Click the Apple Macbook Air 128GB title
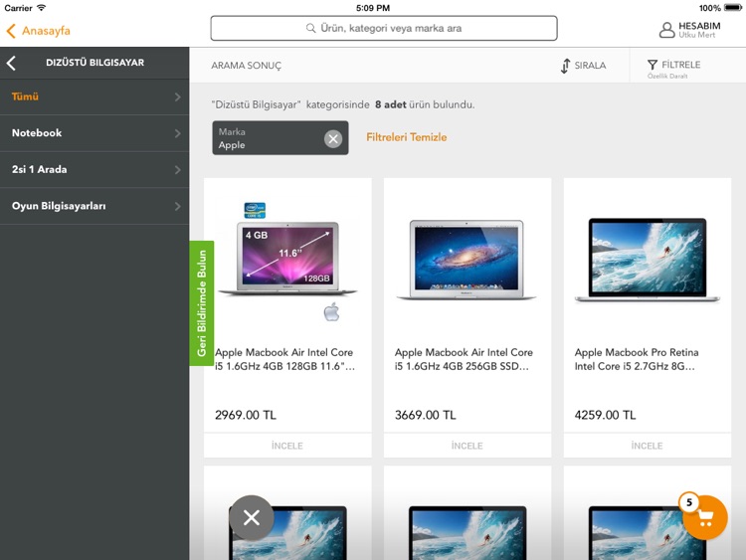This screenshot has width=746, height=560. coord(284,359)
